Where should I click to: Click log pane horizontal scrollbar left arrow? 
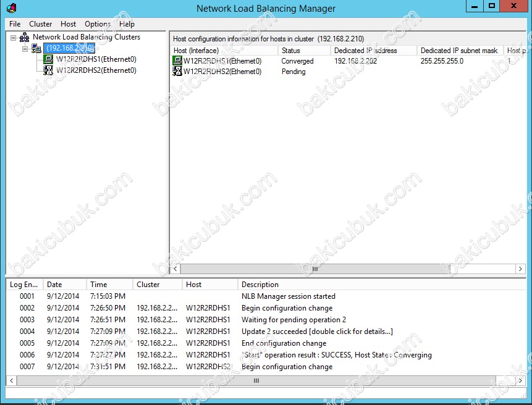click(12, 380)
